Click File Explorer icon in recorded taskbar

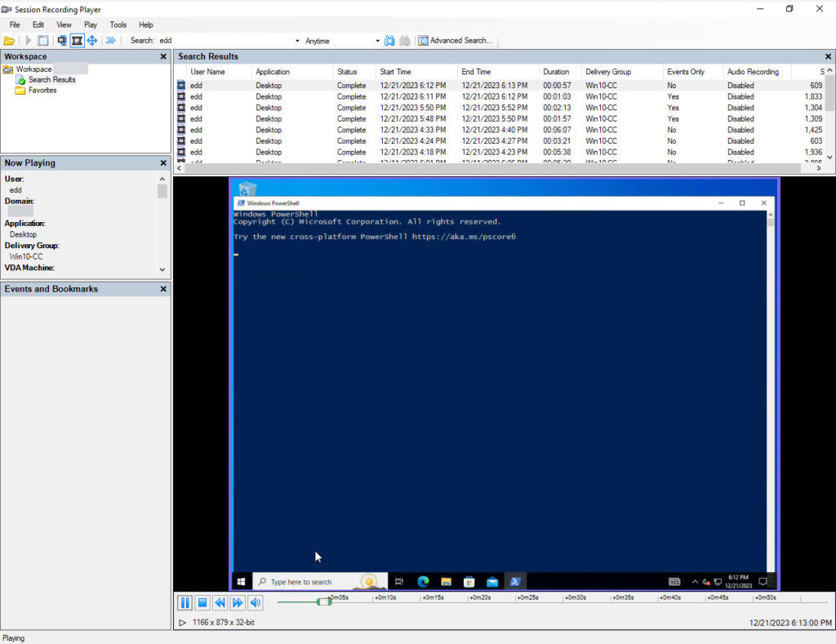coord(447,582)
